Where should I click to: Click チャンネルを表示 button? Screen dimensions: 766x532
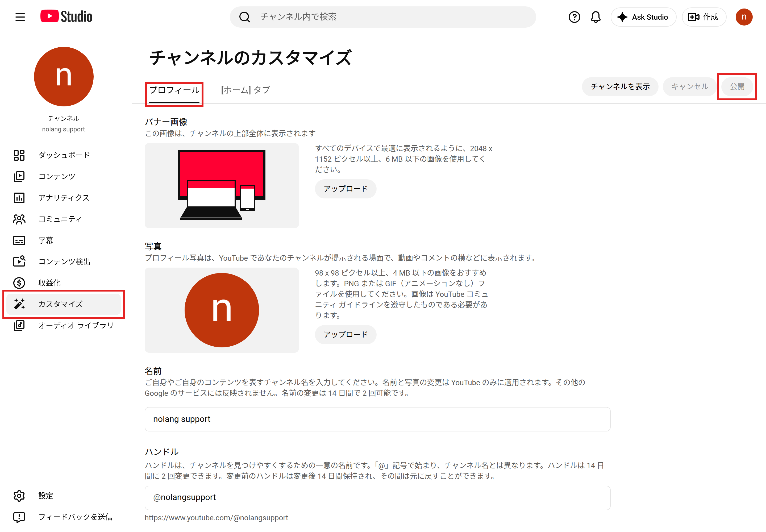(620, 87)
